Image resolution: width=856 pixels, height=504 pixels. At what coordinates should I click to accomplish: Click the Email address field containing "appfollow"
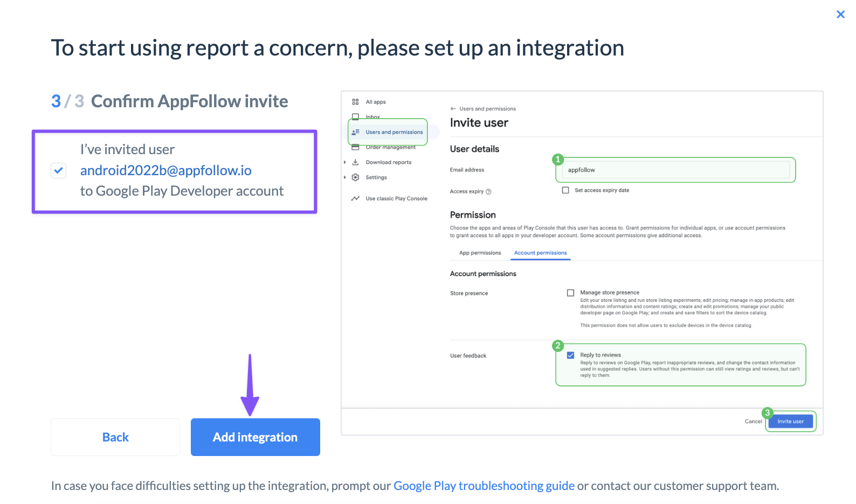676,170
